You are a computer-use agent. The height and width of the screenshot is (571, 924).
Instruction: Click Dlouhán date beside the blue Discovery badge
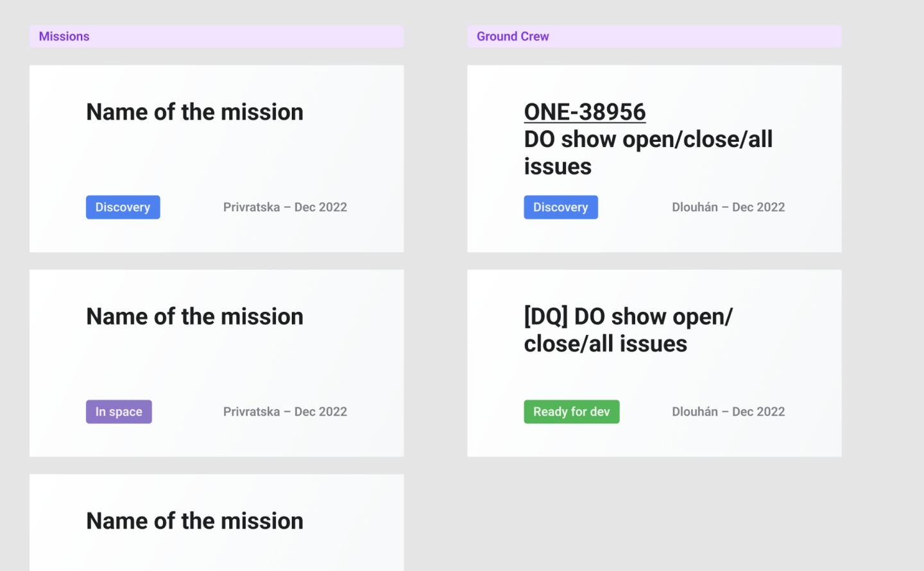(728, 207)
